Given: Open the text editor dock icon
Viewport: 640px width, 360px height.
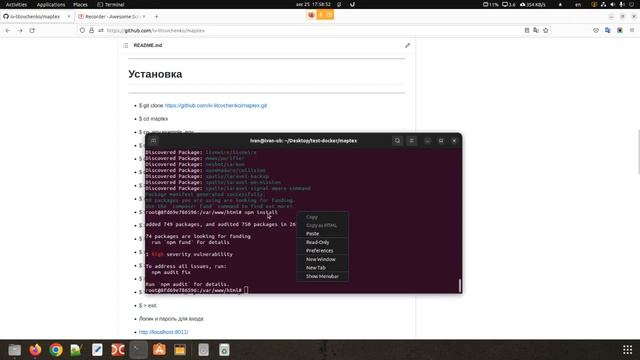Looking at the screenshot, I should click(97, 350).
